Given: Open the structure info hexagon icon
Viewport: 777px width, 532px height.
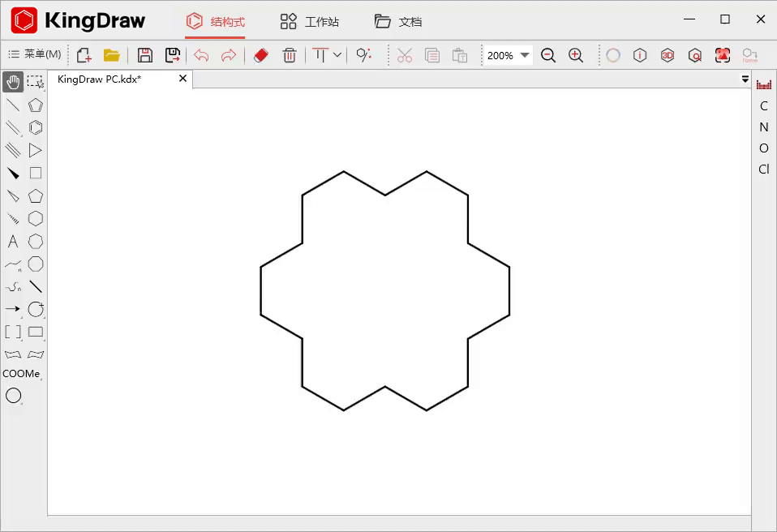Looking at the screenshot, I should click(x=640, y=55).
